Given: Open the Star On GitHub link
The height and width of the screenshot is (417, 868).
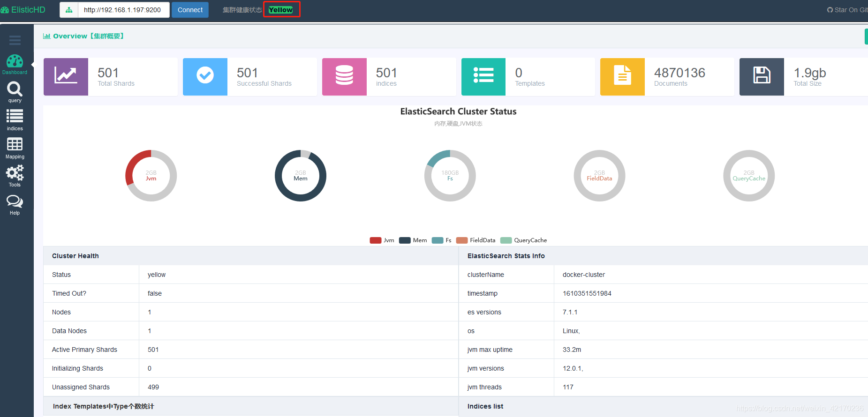Looking at the screenshot, I should pyautogui.click(x=847, y=10).
